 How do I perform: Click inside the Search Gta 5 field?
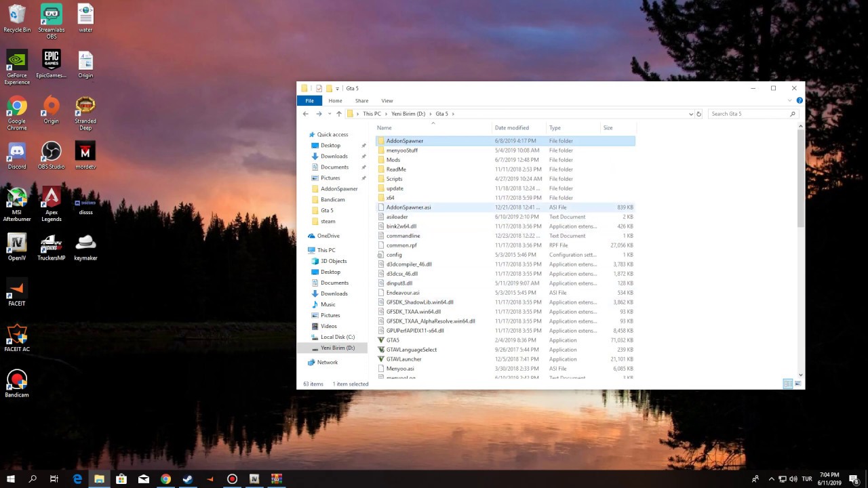click(749, 114)
